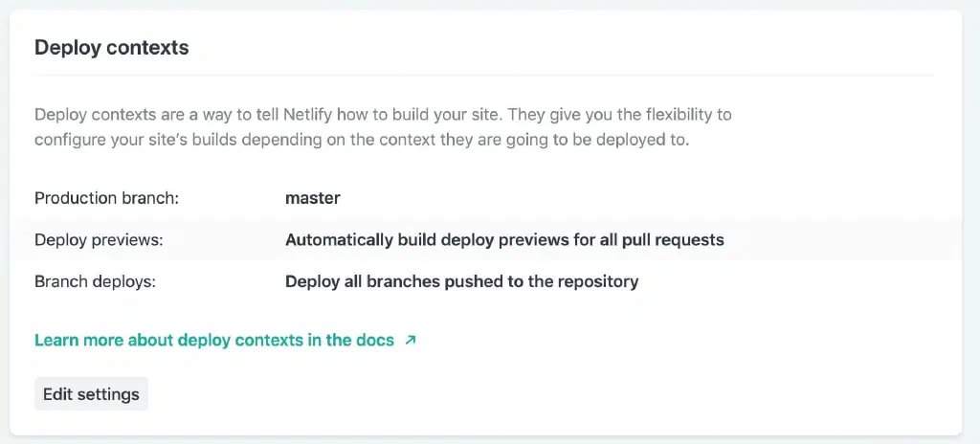Click the Deploy contexts heading
Viewport: 980px width, 444px height.
tap(112, 47)
